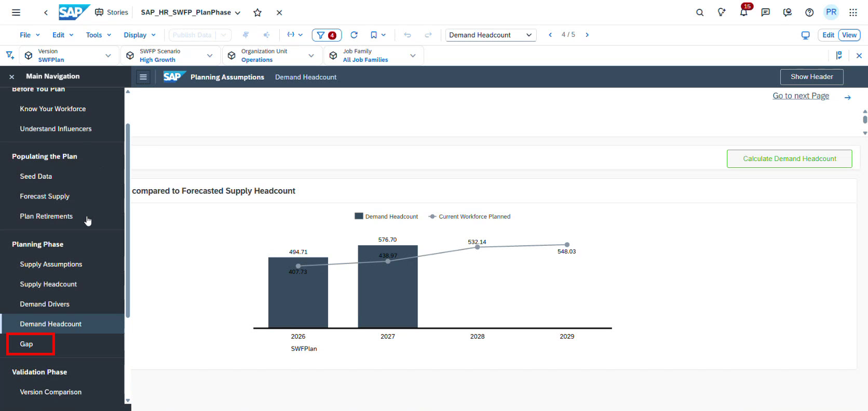Switch to View mode

click(849, 35)
